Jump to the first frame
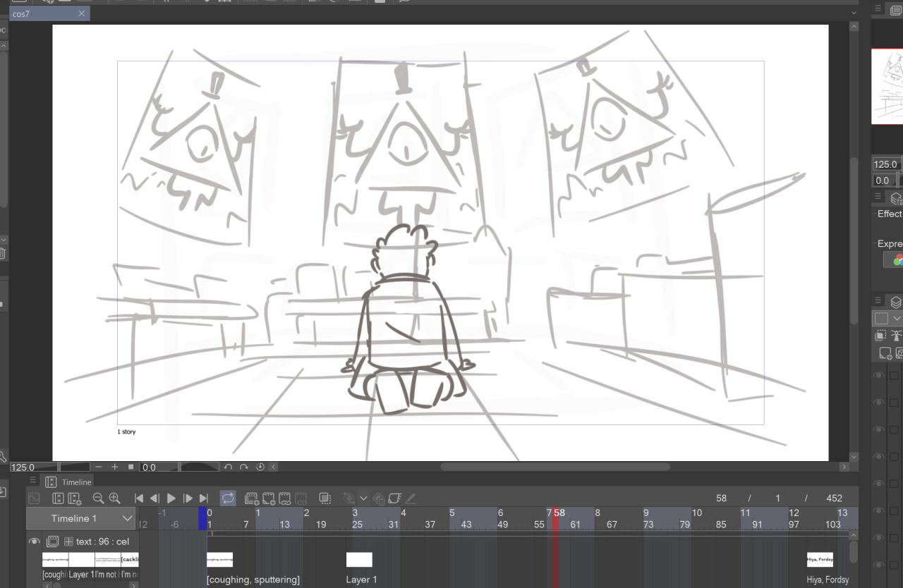This screenshot has width=903, height=588. point(139,498)
